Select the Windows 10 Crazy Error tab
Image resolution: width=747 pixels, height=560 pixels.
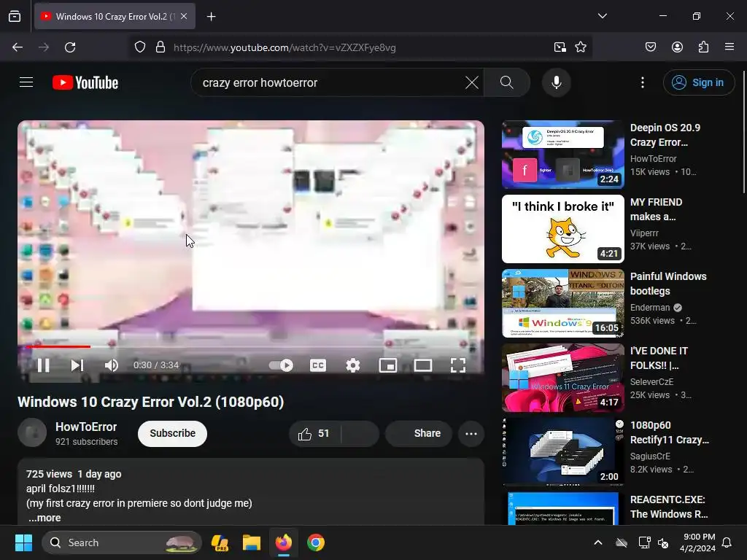115,16
